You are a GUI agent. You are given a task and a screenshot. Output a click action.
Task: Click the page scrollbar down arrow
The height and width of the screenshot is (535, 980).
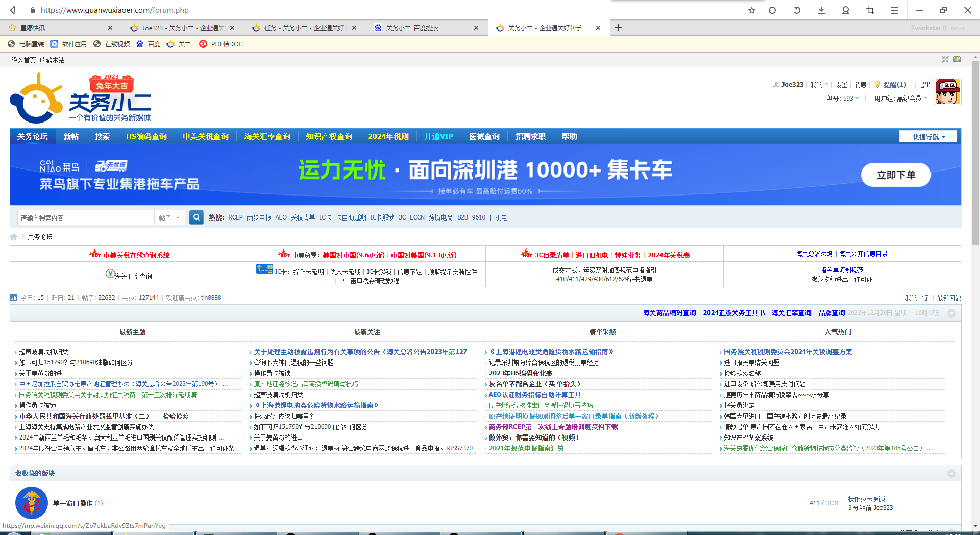click(x=975, y=526)
